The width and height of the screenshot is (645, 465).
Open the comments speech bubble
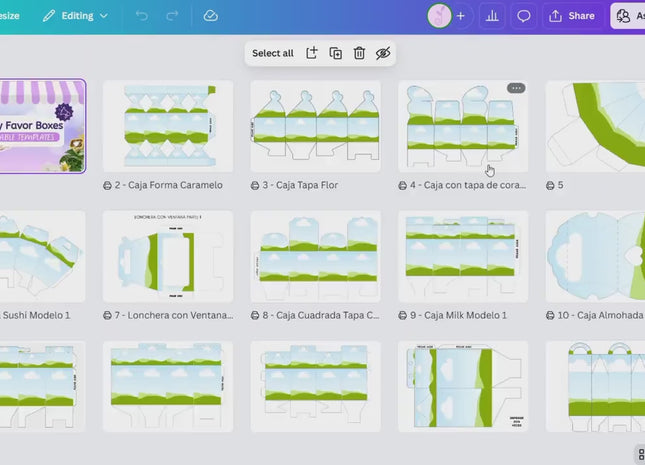523,16
